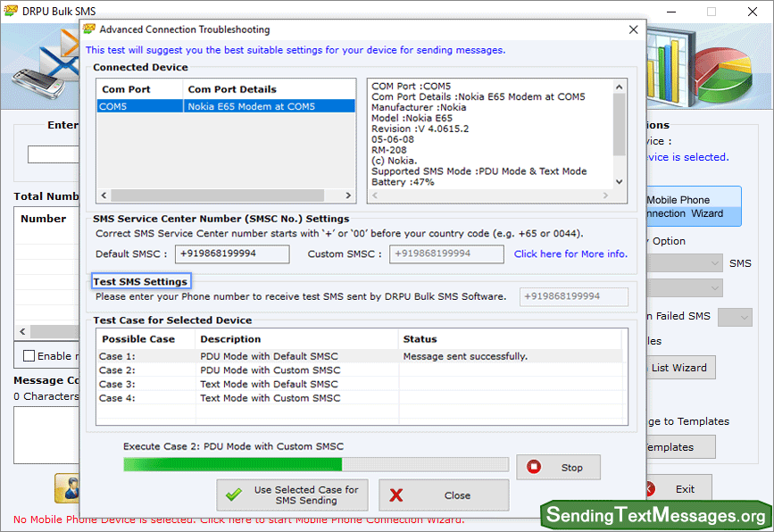This screenshot has width=774, height=532.
Task: Click green checkmark on Use Selected Case
Action: pos(234,495)
